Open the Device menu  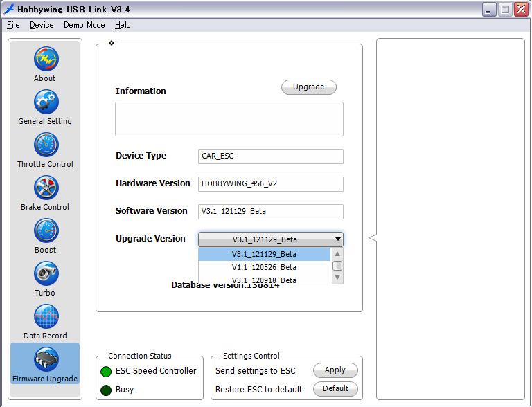[42, 25]
